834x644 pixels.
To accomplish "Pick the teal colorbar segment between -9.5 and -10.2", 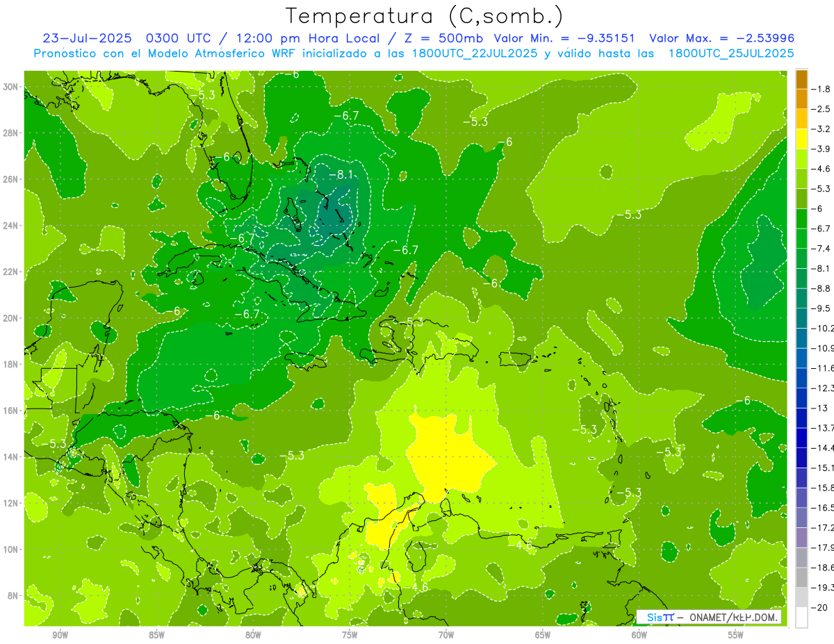I will [x=801, y=318].
